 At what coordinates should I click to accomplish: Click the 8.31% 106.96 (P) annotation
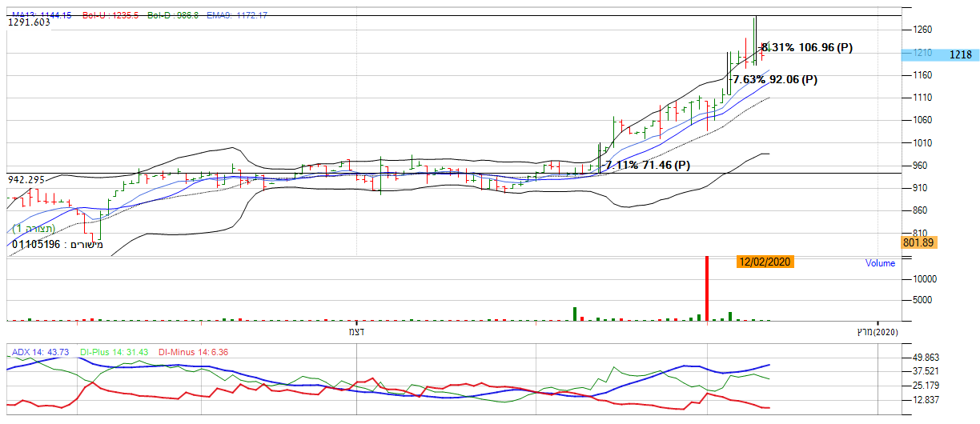pyautogui.click(x=806, y=48)
